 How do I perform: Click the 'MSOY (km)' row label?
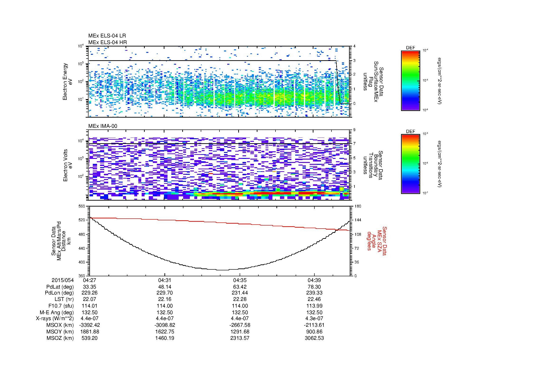[x=61, y=332]
